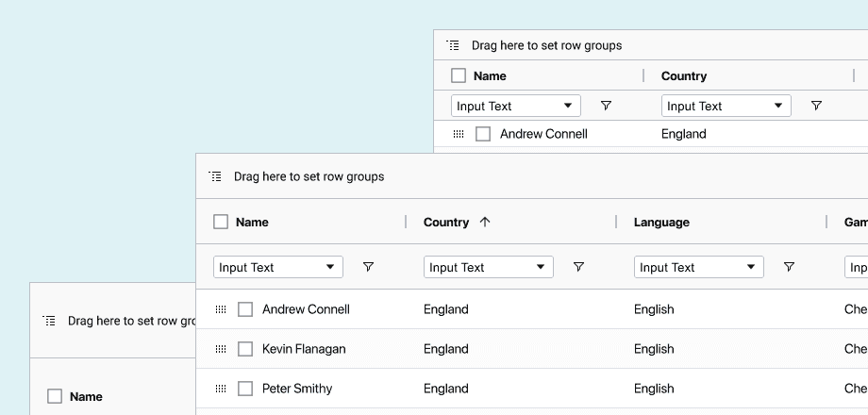Select the English cell in Andrew Connell's front row
This screenshot has width=868, height=415.
tap(654, 309)
